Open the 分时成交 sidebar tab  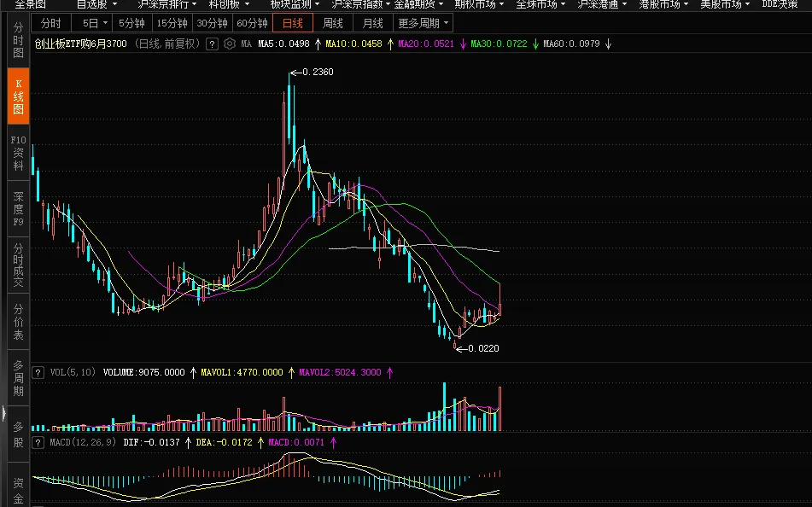(x=18, y=265)
